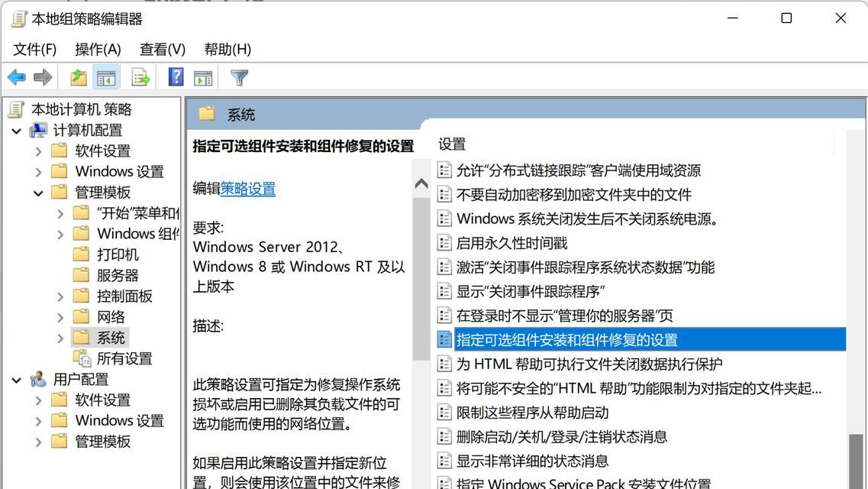Screen dimensions: 868x489
Task: Expand the "开始"菜单 tree node
Action: [x=60, y=214]
